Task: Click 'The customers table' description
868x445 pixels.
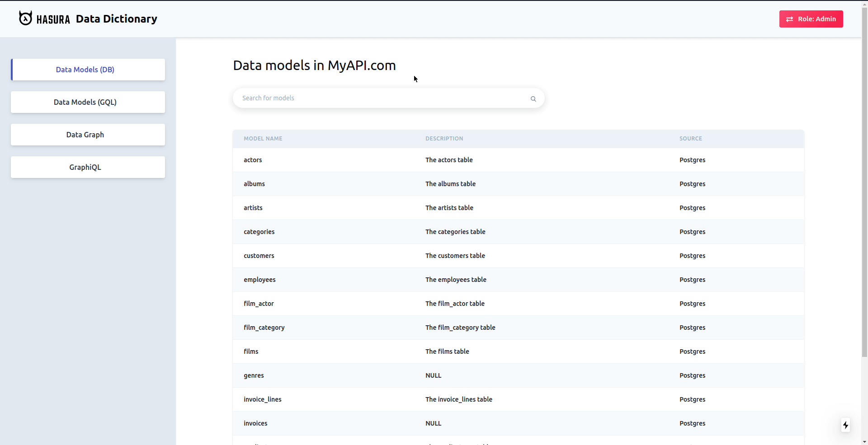Action: [455, 256]
